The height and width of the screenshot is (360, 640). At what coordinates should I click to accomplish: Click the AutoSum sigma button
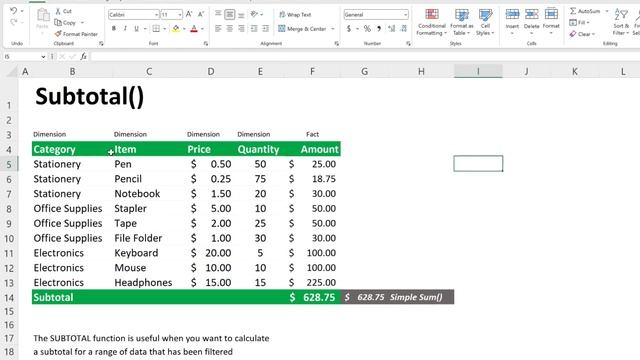tap(585, 11)
